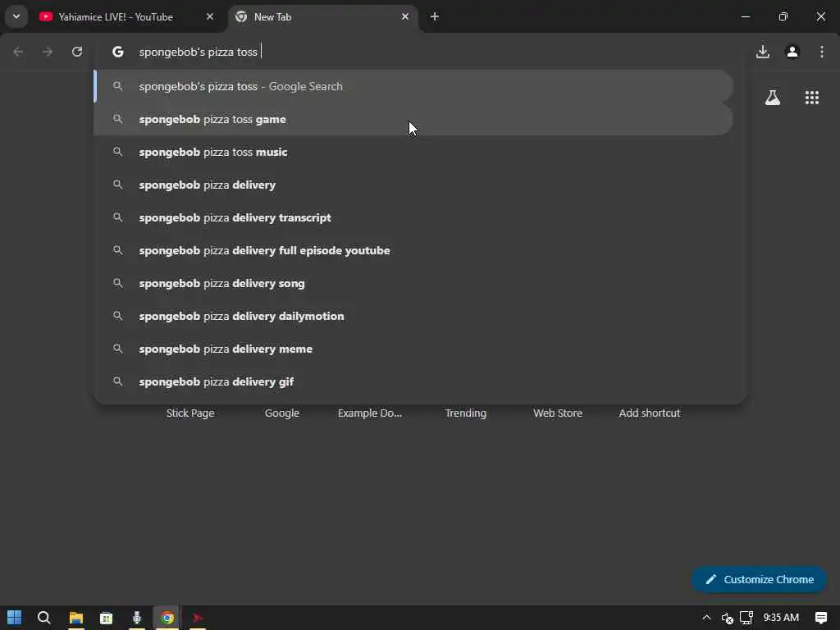This screenshot has width=840, height=630.
Task: Close the New Tab tab
Action: pyautogui.click(x=405, y=16)
